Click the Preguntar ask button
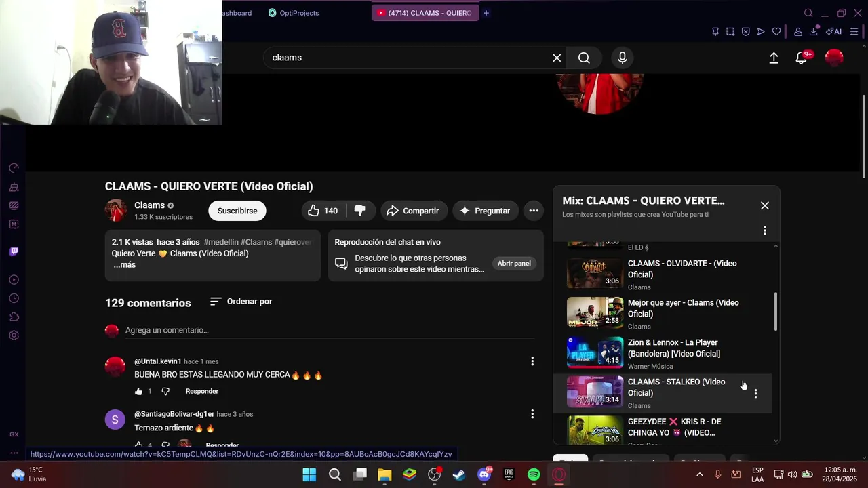This screenshot has height=488, width=868. (x=485, y=211)
